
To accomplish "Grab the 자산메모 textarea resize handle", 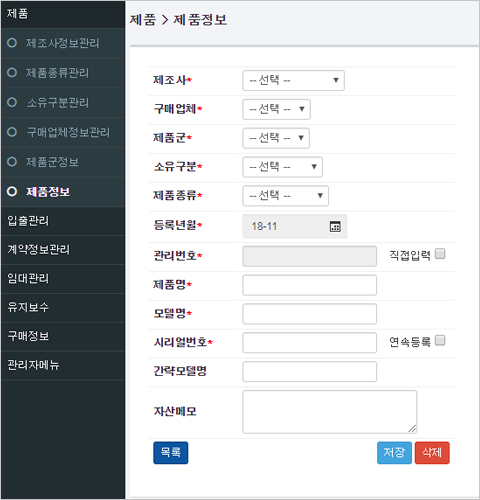I will [412, 429].
